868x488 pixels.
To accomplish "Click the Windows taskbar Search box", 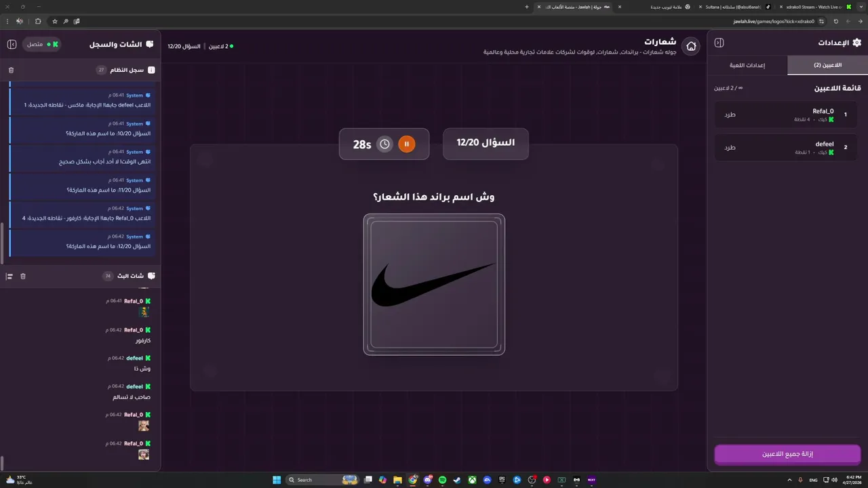I will 323,480.
